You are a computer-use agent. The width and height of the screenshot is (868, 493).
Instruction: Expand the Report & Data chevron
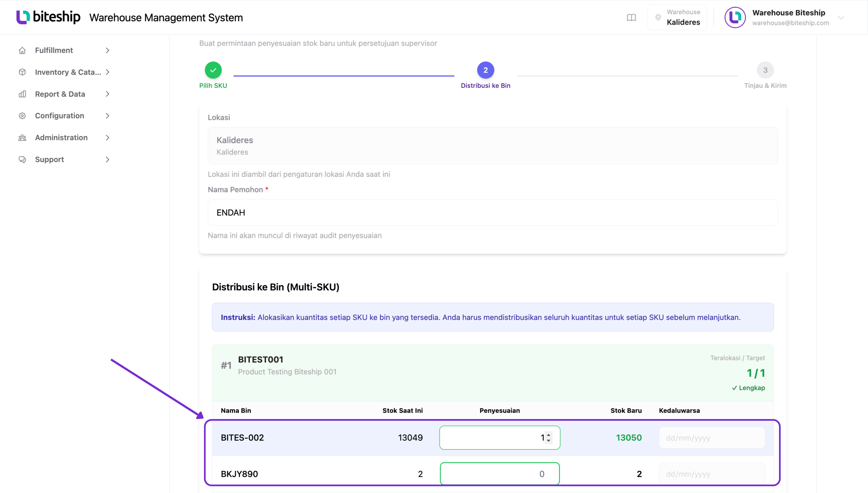[x=107, y=94]
